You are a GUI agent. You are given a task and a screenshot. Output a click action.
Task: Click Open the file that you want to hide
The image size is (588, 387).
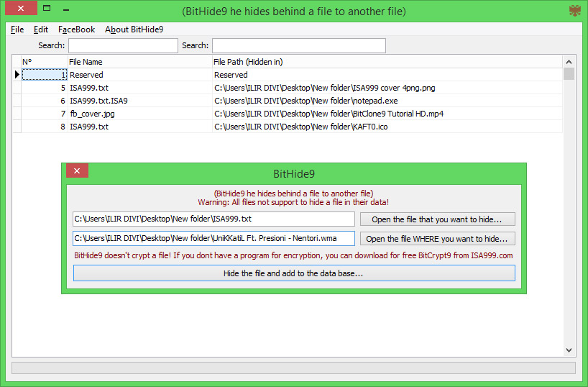pos(437,219)
